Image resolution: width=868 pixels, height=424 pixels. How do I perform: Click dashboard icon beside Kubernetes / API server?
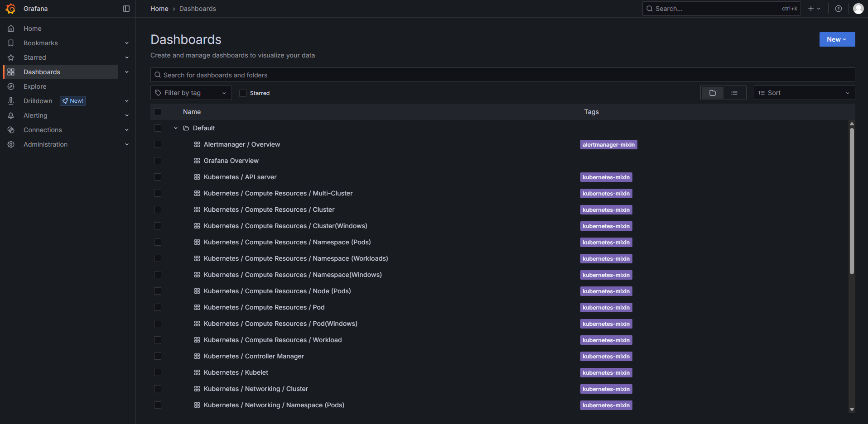197,177
